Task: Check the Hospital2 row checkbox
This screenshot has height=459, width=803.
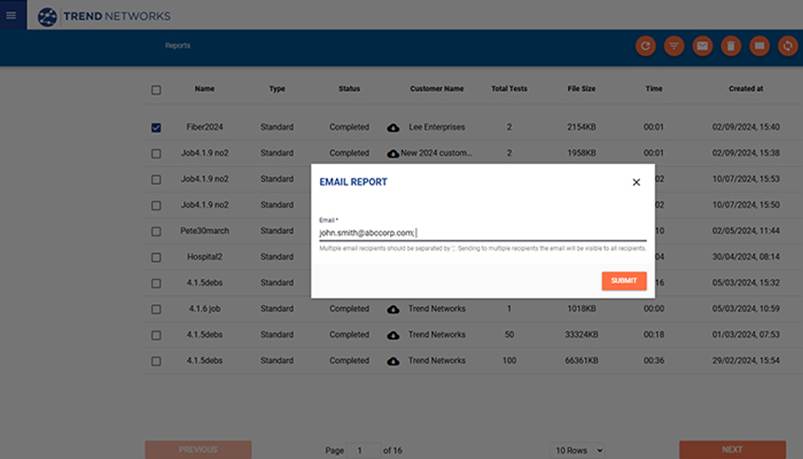Action: coord(156,257)
